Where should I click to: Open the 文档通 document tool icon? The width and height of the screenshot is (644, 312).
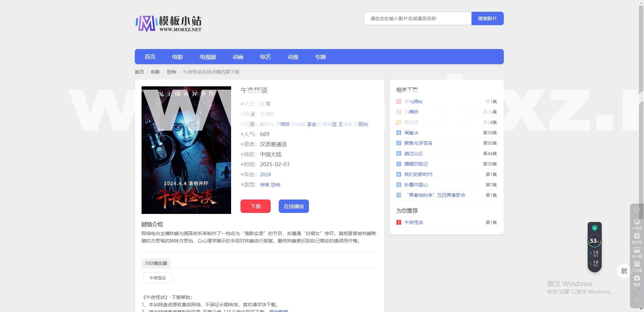click(x=637, y=266)
